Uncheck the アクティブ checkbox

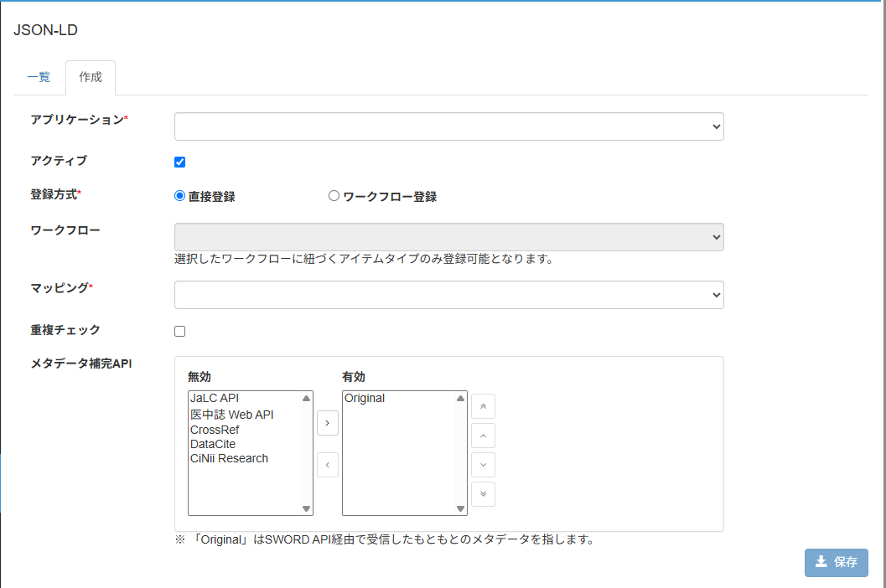tap(179, 162)
